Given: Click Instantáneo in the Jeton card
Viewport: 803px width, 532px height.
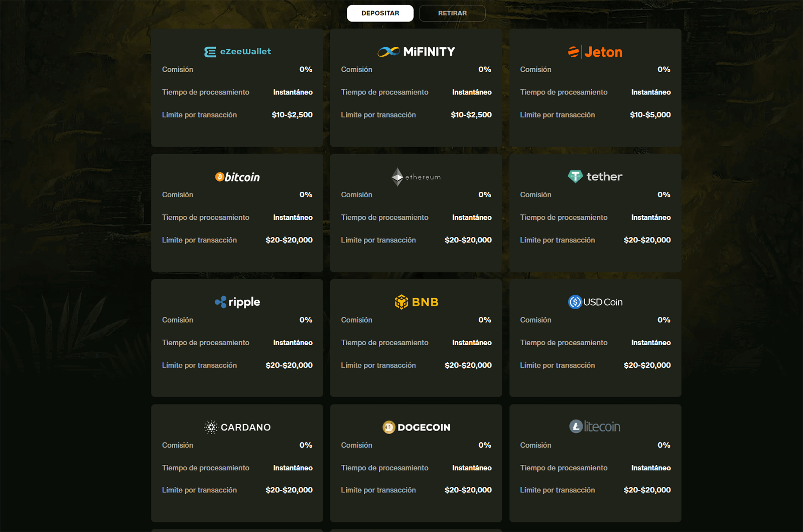Looking at the screenshot, I should 651,92.
